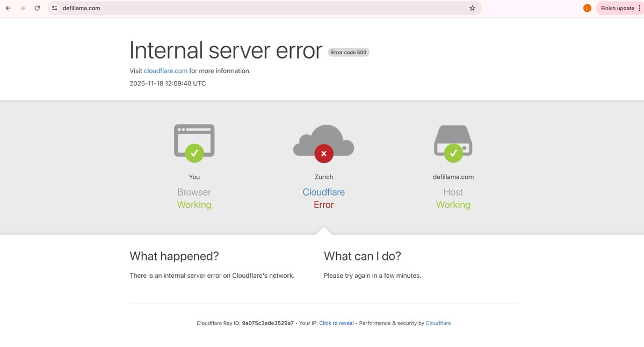Screen dimensions: 644x347
Task: Open site information icon in address bar
Action: coord(55,8)
